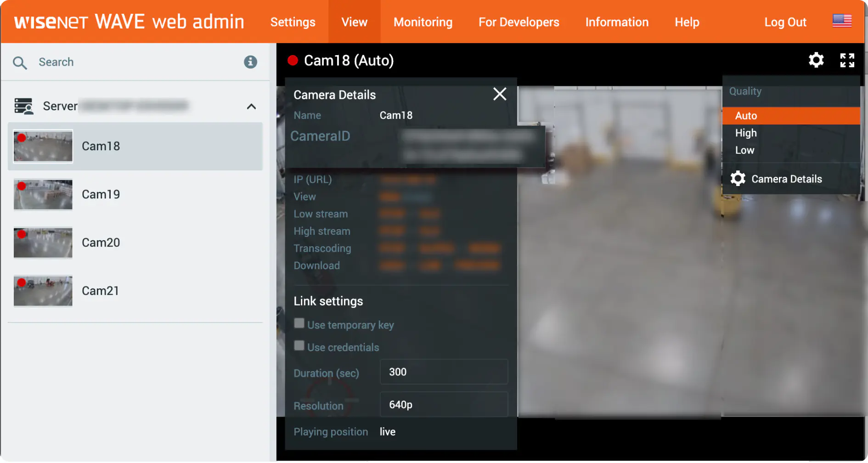The width and height of the screenshot is (868, 463).
Task: Click the 'High stream' label
Action: (x=322, y=231)
